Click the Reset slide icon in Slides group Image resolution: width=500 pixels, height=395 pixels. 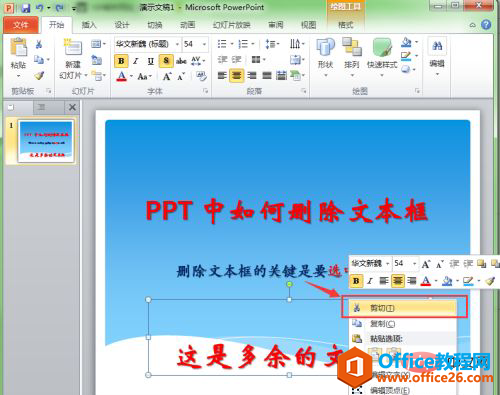click(97, 60)
